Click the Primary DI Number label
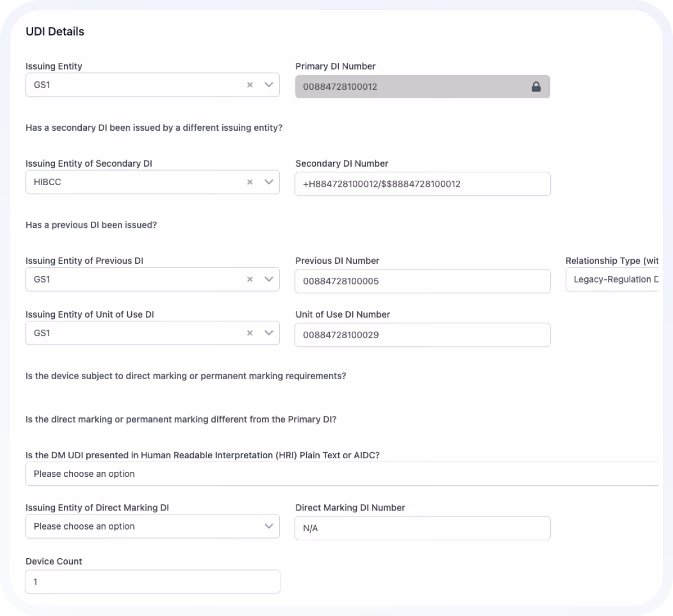This screenshot has width=673, height=616. point(335,66)
